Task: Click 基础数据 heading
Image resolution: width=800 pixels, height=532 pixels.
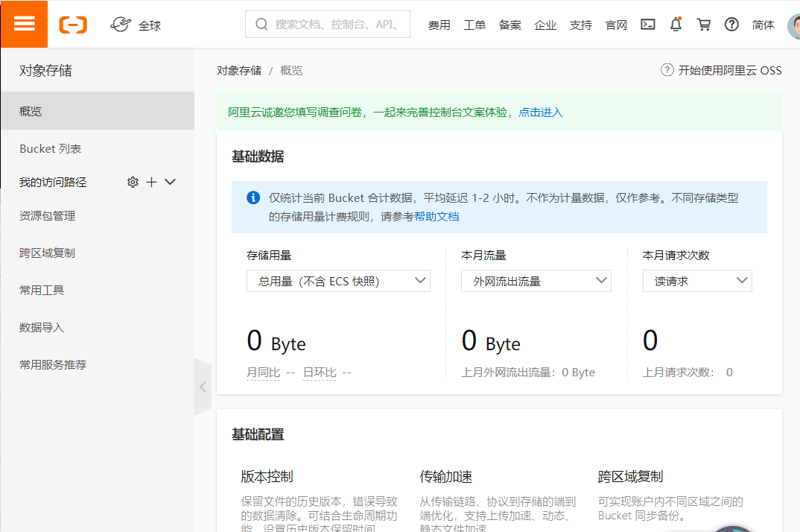Action: pyautogui.click(x=258, y=156)
